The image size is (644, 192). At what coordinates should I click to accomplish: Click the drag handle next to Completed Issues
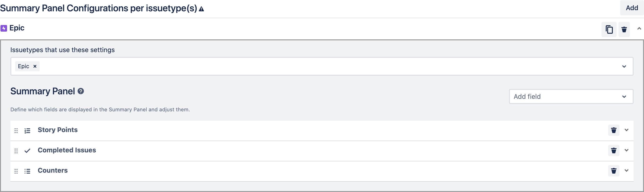(x=16, y=150)
